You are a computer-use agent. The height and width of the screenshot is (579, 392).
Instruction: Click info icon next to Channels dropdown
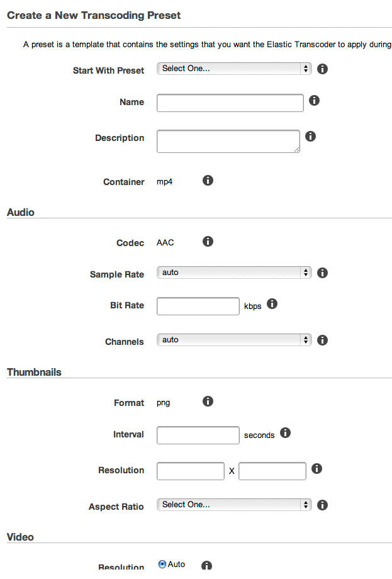point(322,340)
